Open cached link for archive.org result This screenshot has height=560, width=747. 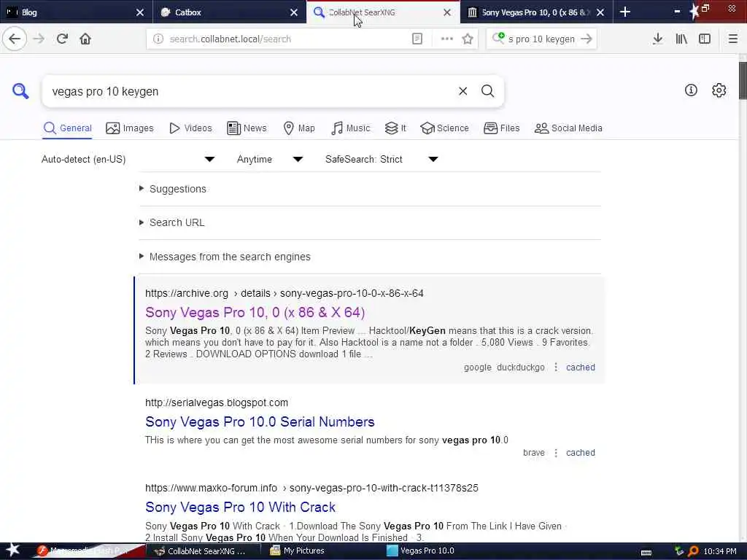(580, 367)
